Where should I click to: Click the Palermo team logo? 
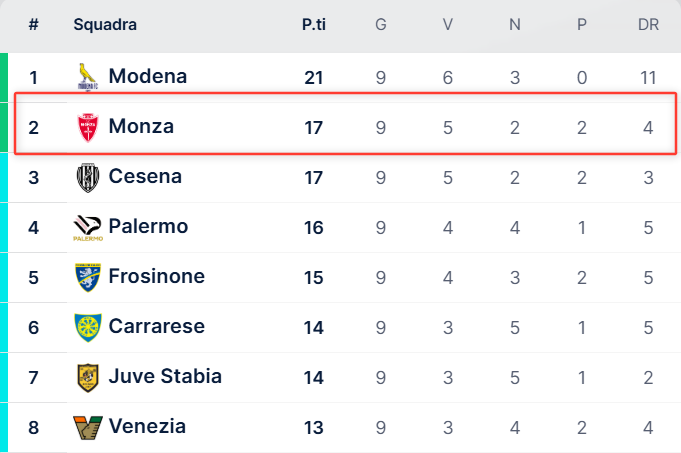tap(88, 228)
